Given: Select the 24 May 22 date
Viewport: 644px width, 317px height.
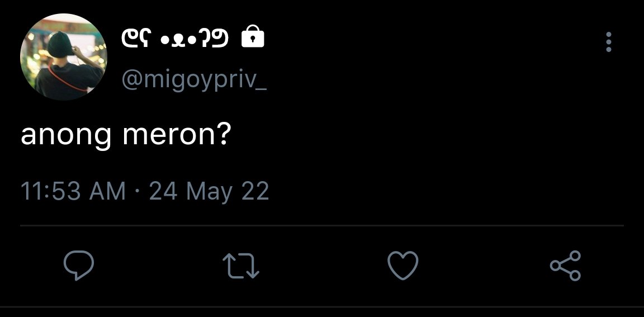Looking at the screenshot, I should [x=209, y=192].
